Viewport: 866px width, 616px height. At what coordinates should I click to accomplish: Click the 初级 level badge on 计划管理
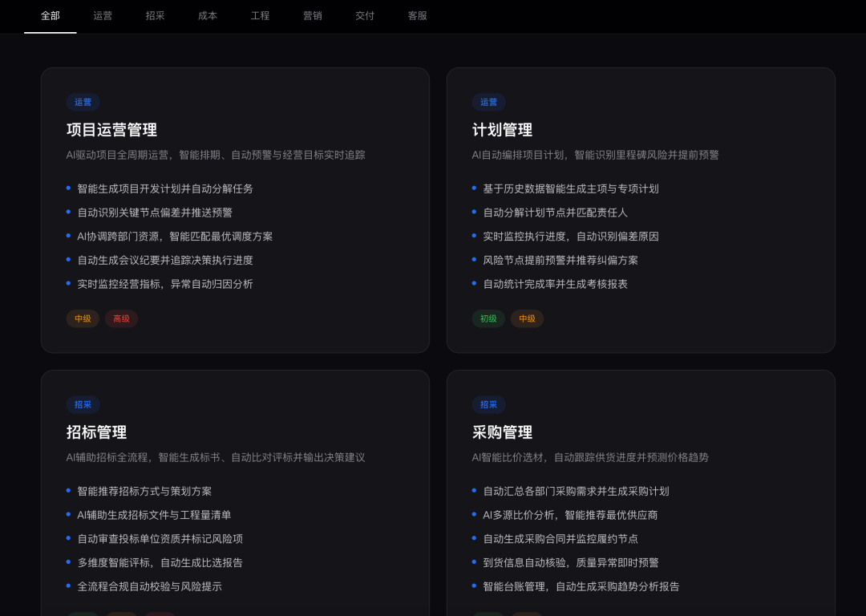click(488, 318)
